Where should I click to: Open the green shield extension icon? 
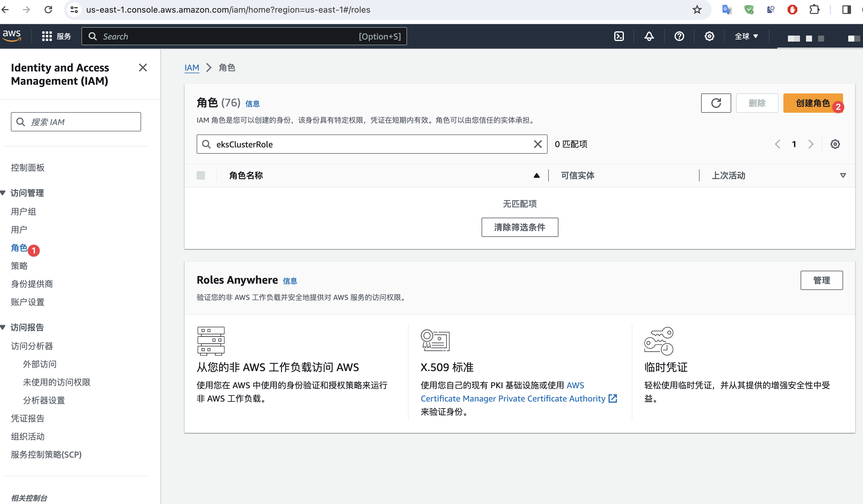[x=749, y=10]
